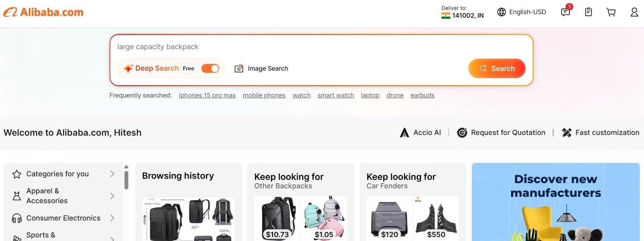Expand the Consumer Electronics category
Image resolution: width=644 pixels, height=241 pixels.
tap(63, 218)
